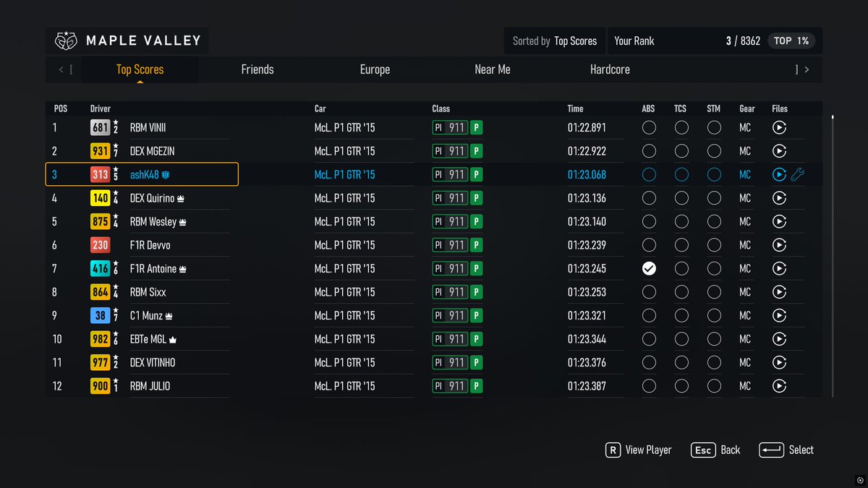Image resolution: width=868 pixels, height=488 pixels.
Task: Click driver name RBM Sixx
Action: (148, 292)
